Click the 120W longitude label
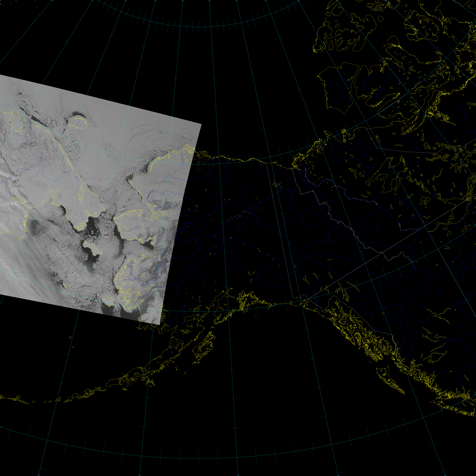The width and height of the screenshot is (476, 476). click(x=298, y=1)
